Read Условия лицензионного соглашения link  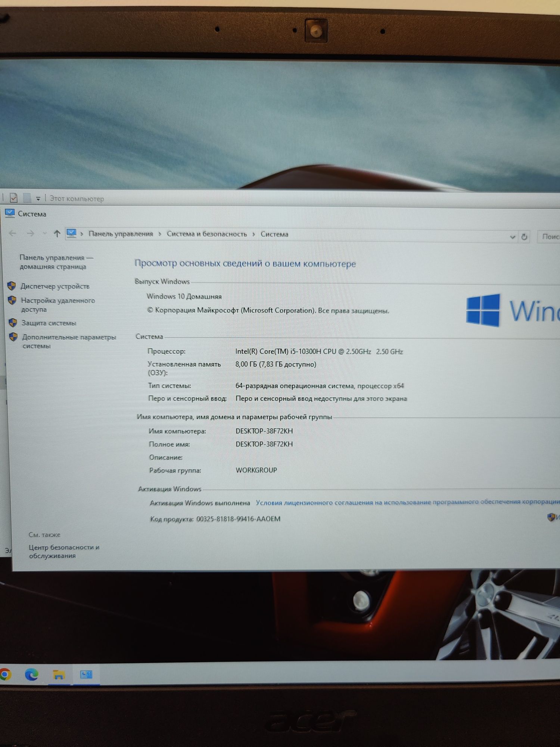tap(408, 502)
